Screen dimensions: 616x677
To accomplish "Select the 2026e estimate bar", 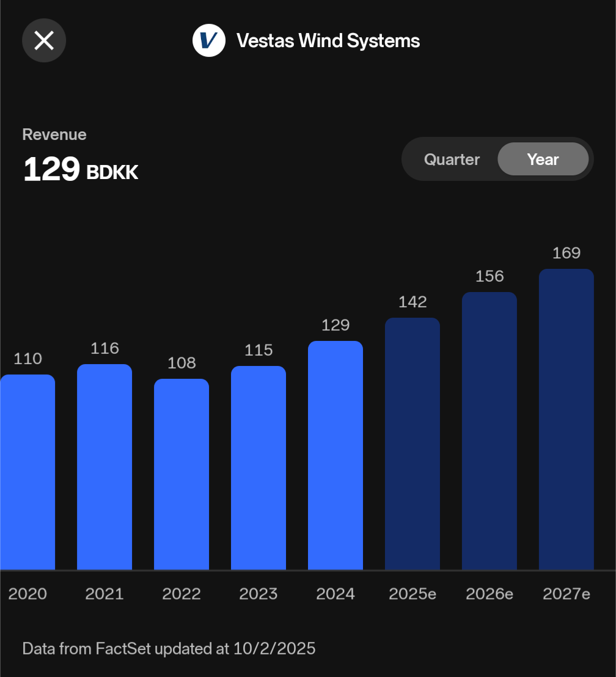I will coord(490,431).
